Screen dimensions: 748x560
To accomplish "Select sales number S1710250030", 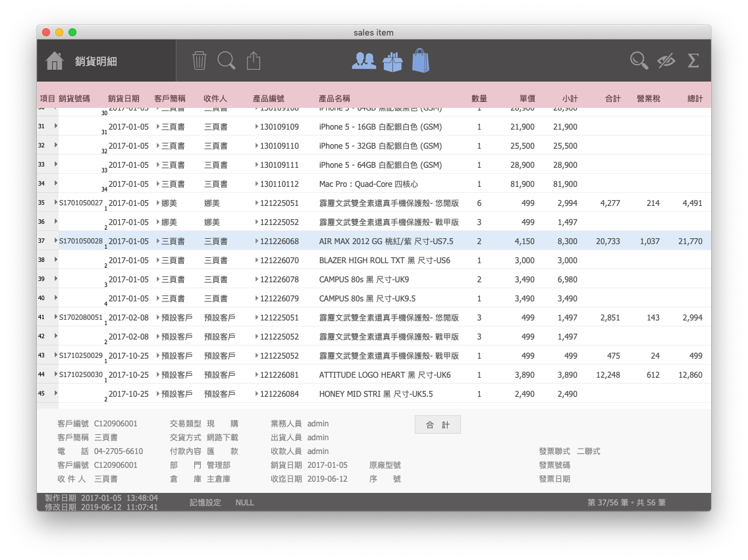I will coord(80,374).
